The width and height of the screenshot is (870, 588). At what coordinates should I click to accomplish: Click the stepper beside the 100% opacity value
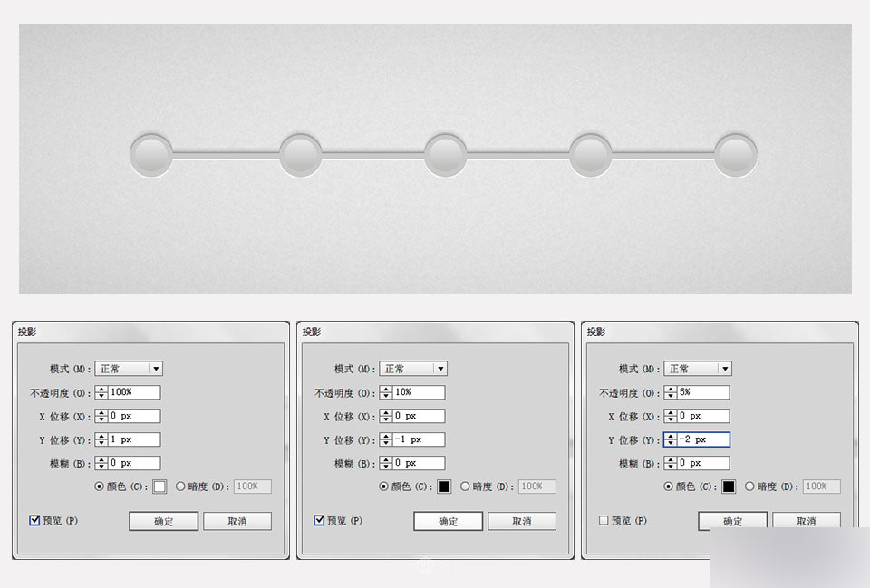coord(101,392)
